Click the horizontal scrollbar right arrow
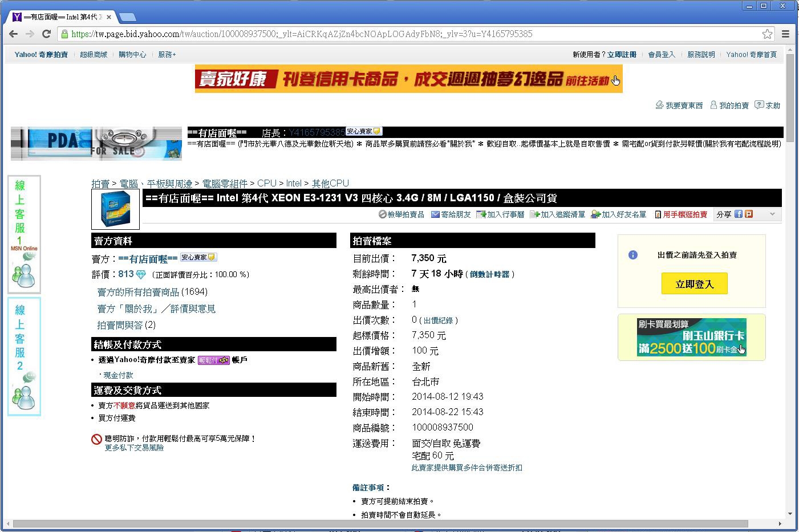799x532 pixels. (780, 523)
